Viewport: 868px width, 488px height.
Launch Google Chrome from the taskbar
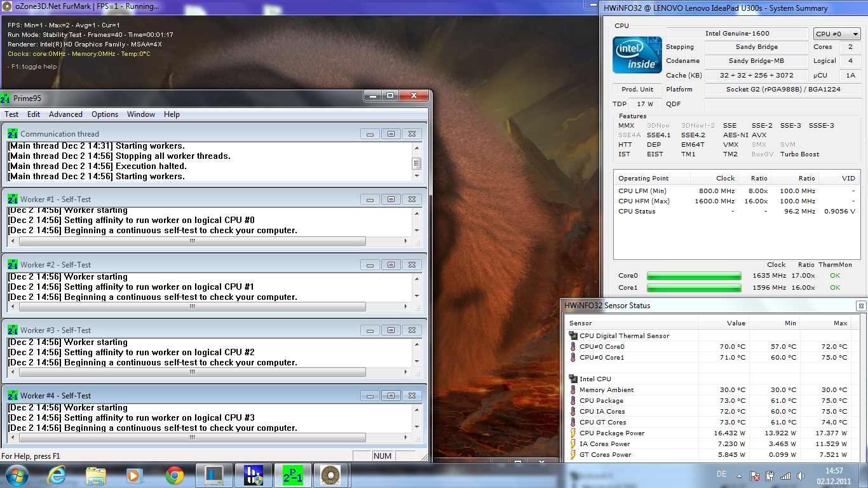[174, 475]
